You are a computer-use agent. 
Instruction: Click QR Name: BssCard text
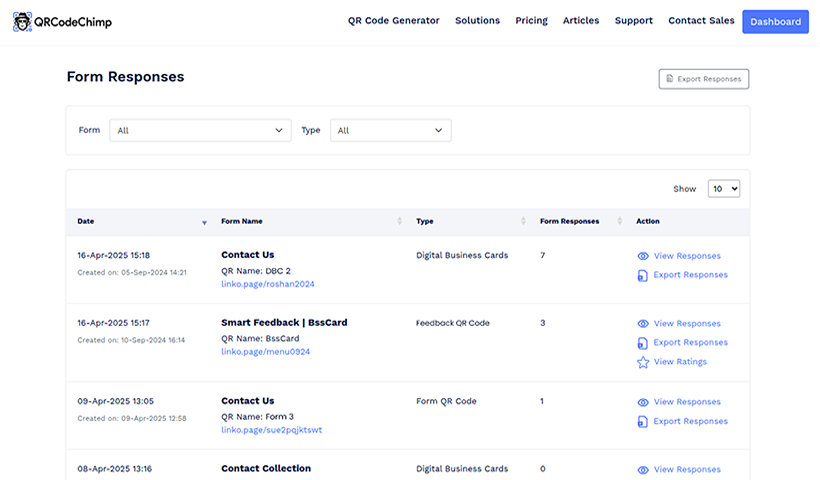pos(260,338)
